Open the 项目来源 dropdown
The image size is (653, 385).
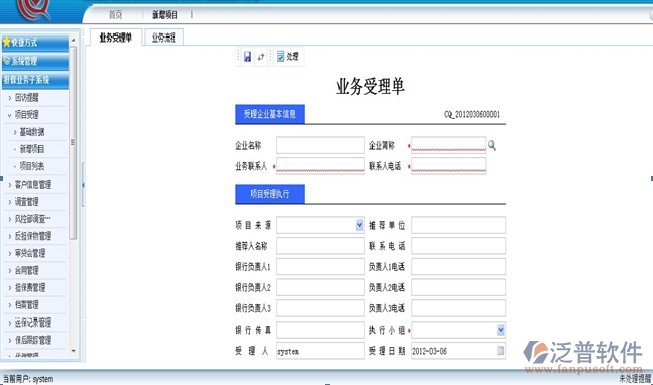click(x=359, y=225)
